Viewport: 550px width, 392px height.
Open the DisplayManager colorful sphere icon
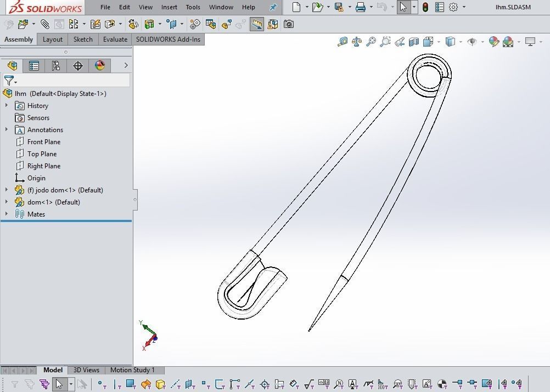pos(99,65)
